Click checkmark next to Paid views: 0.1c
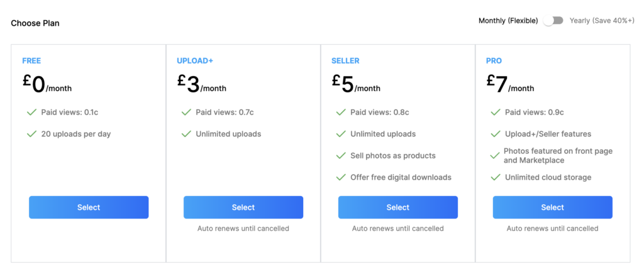 coord(31,112)
